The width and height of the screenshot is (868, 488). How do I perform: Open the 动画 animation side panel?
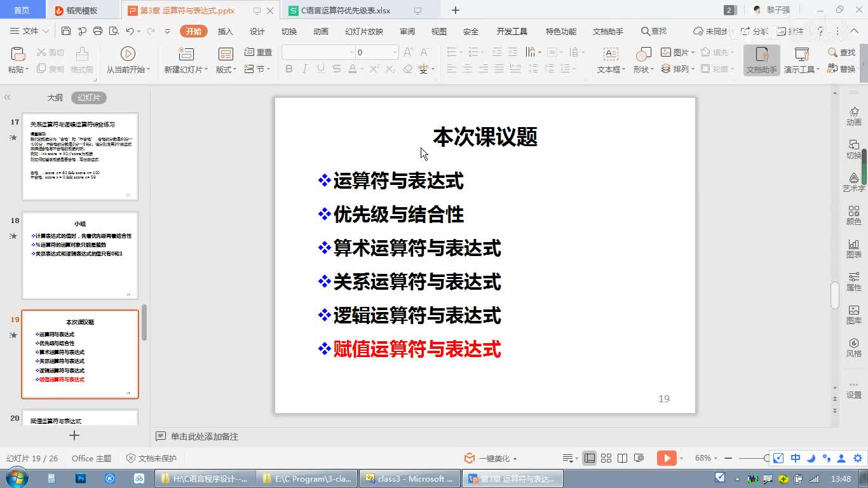(853, 116)
